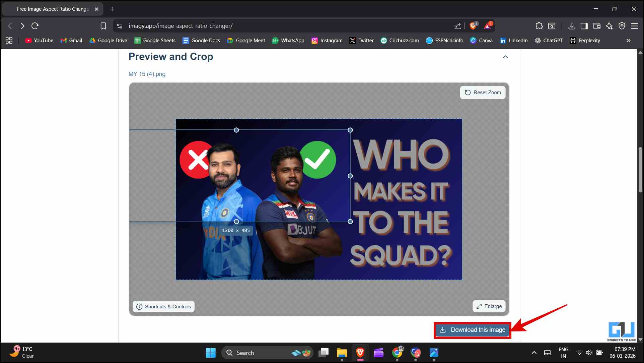The height and width of the screenshot is (363, 644).
Task: Toggle the browser sidebar panel icon
Action: [584, 26]
